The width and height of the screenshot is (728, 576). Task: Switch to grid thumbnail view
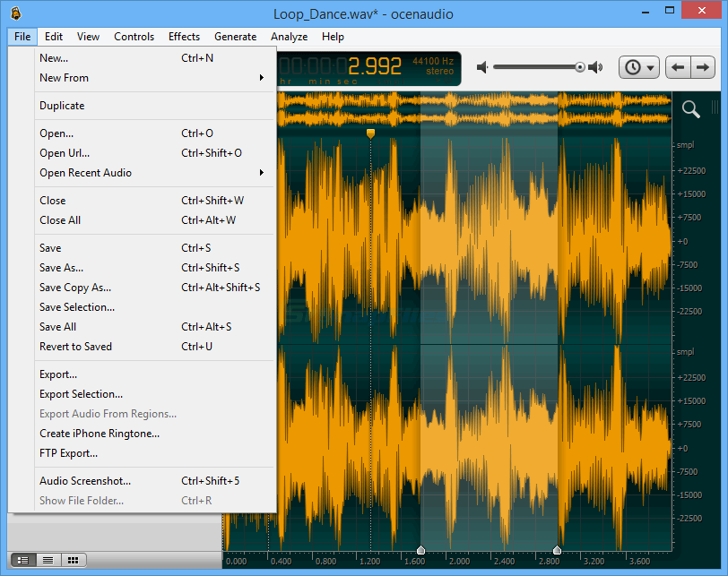73,560
